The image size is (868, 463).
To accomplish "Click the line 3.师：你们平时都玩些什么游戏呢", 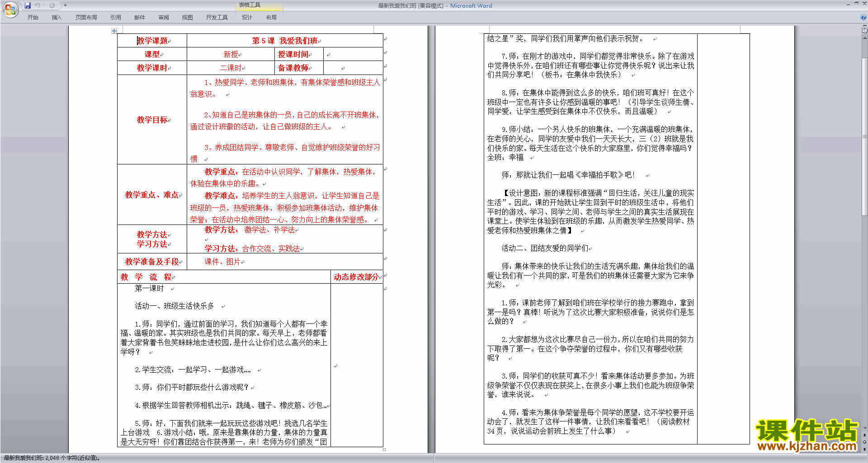I will click(x=192, y=387).
